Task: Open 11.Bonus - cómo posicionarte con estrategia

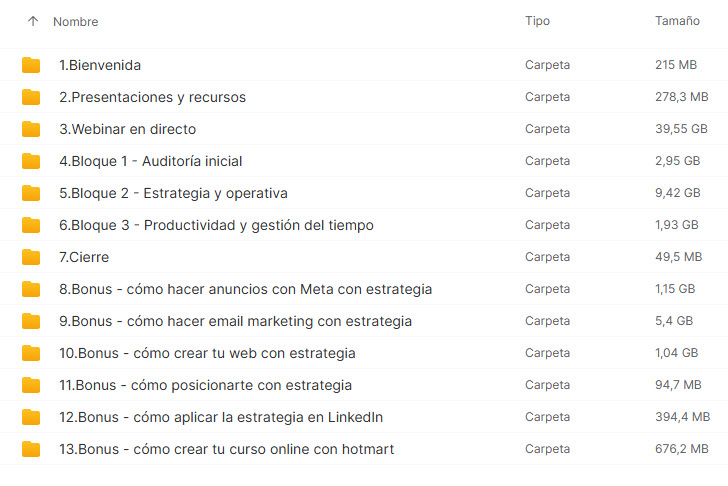Action: click(x=205, y=385)
